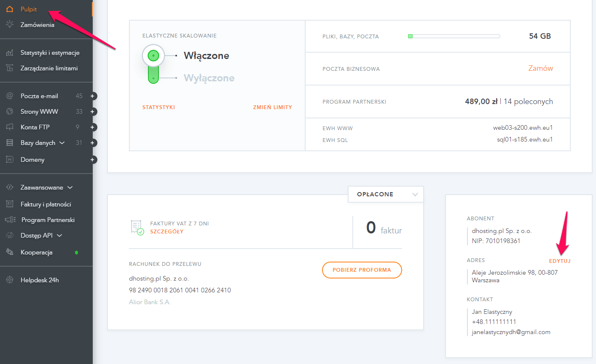This screenshot has height=364, width=596.
Task: Click the Strony WWW globe icon
Action: point(10,112)
